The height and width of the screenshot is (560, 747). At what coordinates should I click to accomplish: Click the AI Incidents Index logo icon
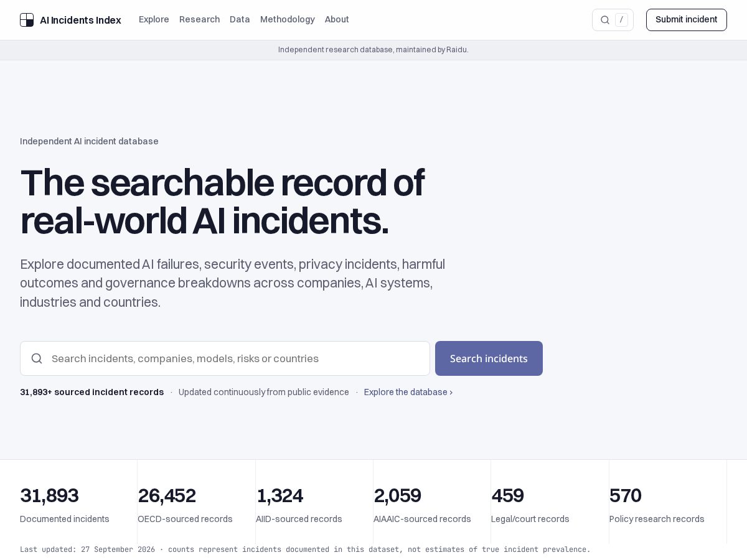27,20
